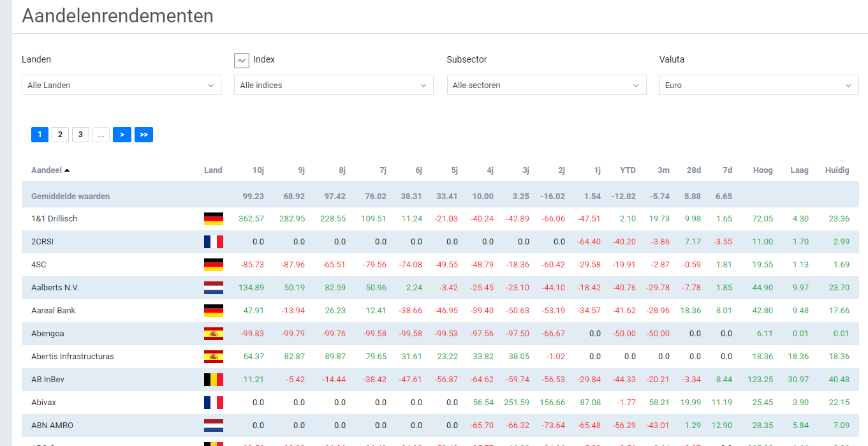Click the Spanish flag beside Abengoa

(214, 334)
